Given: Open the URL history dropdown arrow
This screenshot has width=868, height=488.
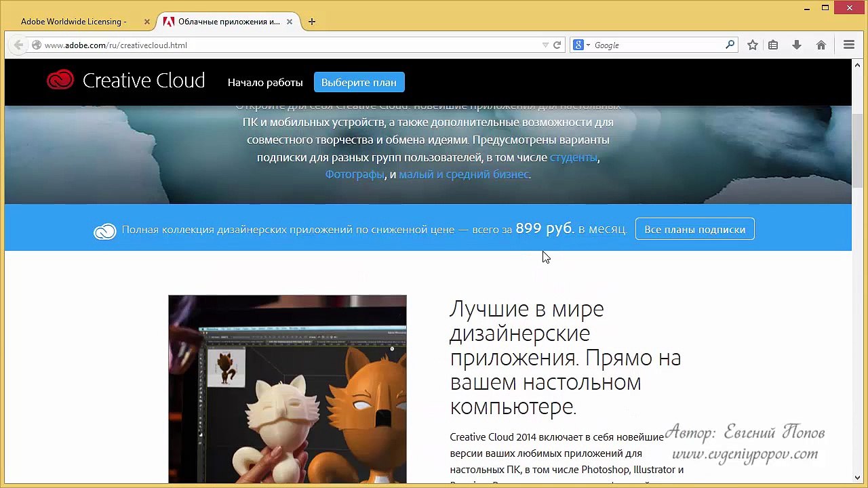Looking at the screenshot, I should [545, 45].
